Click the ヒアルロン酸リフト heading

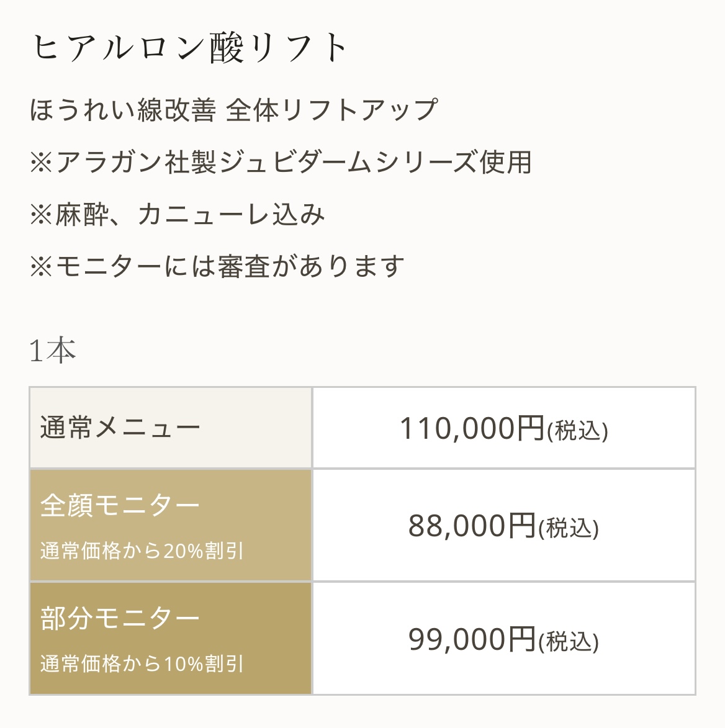(x=189, y=48)
